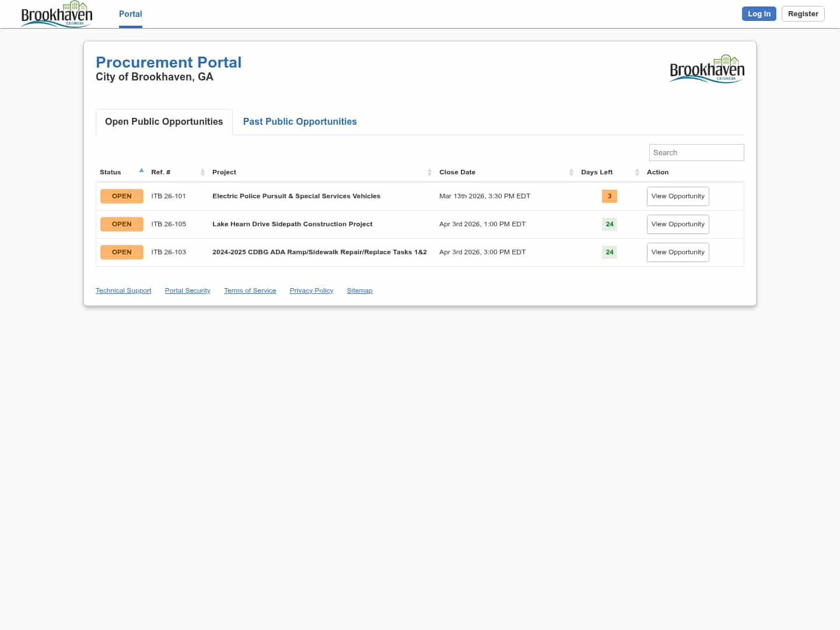Sort table by Status column arrow

[x=141, y=171]
